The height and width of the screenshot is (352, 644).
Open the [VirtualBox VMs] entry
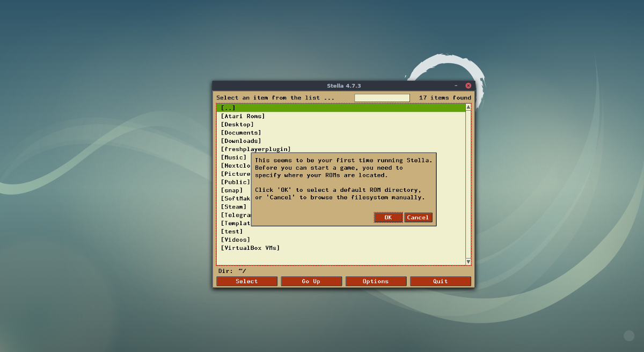click(250, 247)
